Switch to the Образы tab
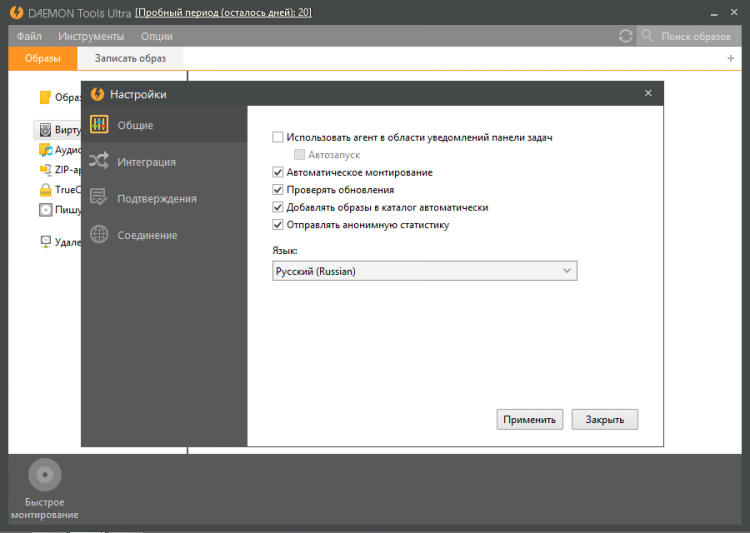The height and width of the screenshot is (533, 750). [x=43, y=58]
